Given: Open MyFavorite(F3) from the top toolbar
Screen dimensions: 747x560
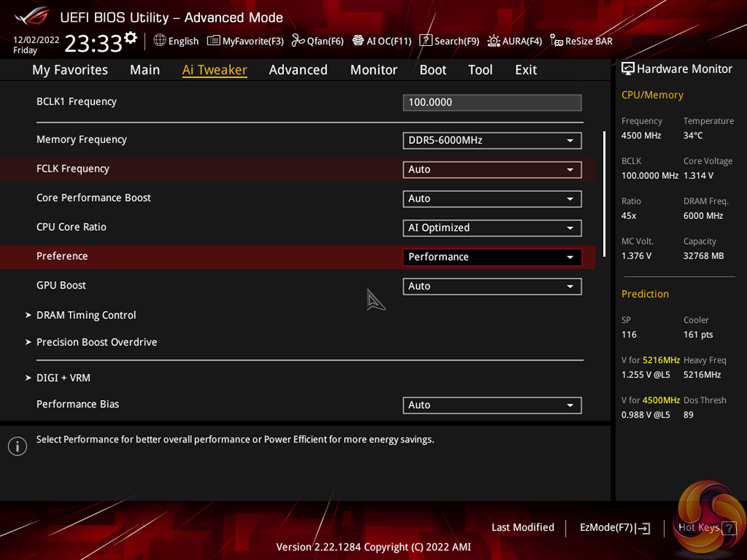Looking at the screenshot, I should 245,41.
